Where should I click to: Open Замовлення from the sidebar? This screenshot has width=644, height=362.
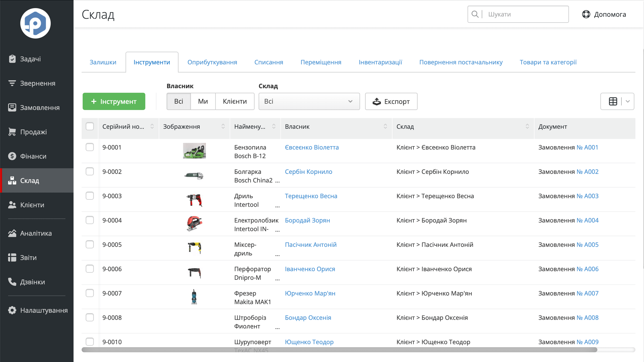pyautogui.click(x=37, y=108)
